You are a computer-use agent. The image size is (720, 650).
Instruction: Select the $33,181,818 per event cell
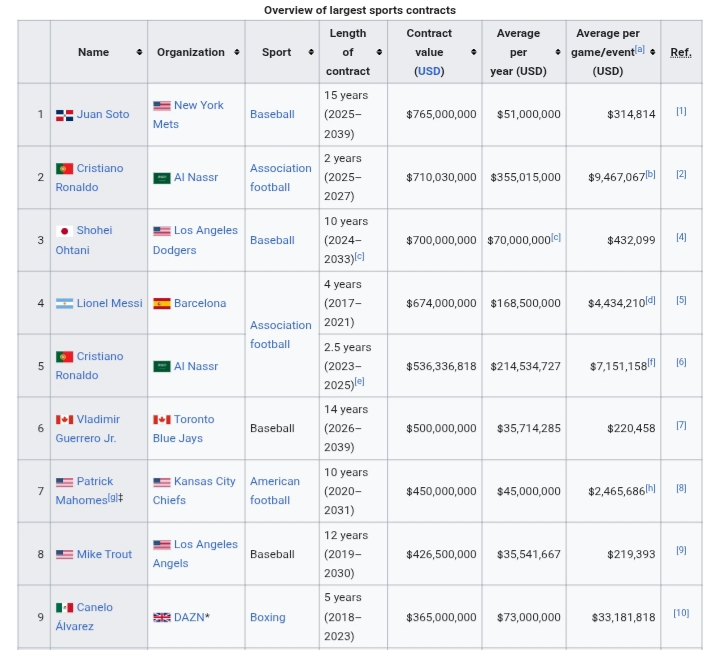pyautogui.click(x=613, y=617)
